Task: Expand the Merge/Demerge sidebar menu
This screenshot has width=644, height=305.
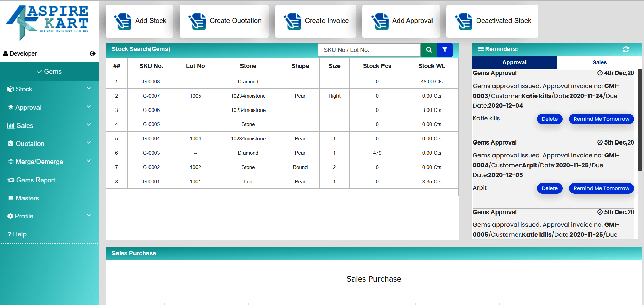Action: pos(49,162)
